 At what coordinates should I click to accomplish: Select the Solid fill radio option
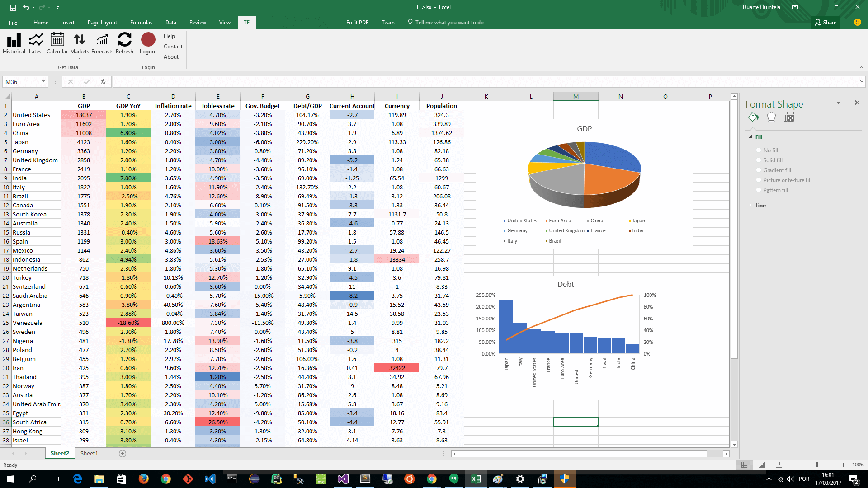[x=759, y=160]
